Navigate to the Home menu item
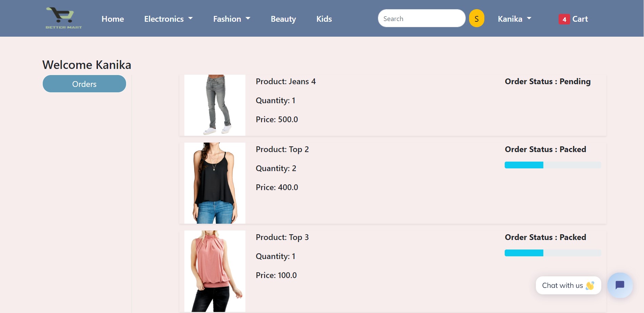This screenshot has width=644, height=313. [x=113, y=19]
